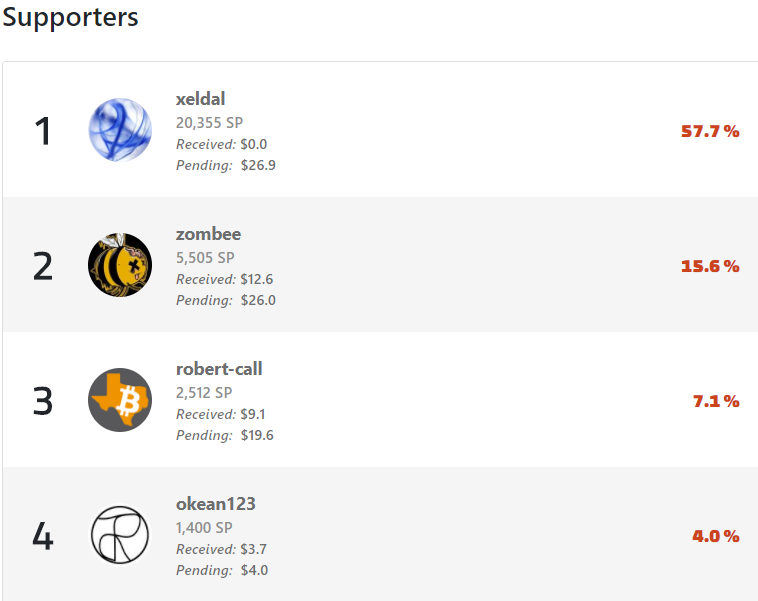Click the 20,355 SP amount
758x601 pixels.
[x=209, y=123]
